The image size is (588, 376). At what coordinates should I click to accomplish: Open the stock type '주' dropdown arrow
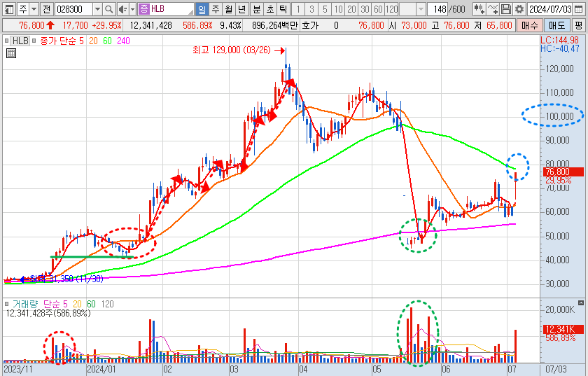34,9
